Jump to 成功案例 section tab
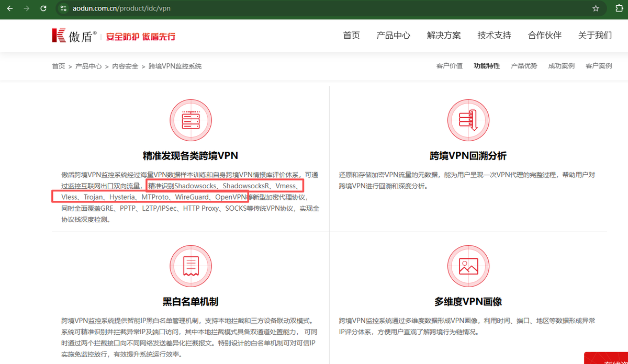This screenshot has height=364, width=628. [x=562, y=66]
